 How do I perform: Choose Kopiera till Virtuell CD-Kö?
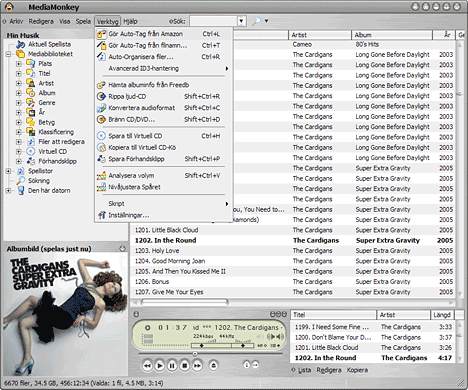[163, 147]
